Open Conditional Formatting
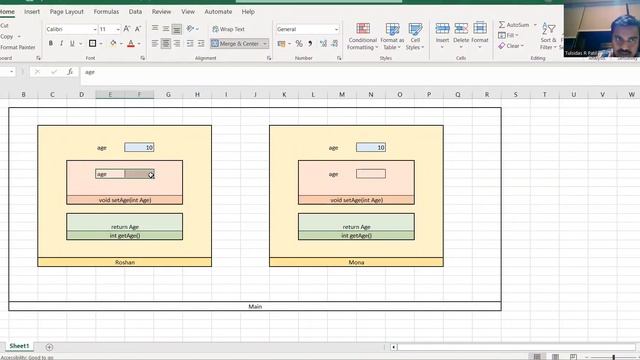Screen dimensions: 640x360 pyautogui.click(x=362, y=36)
